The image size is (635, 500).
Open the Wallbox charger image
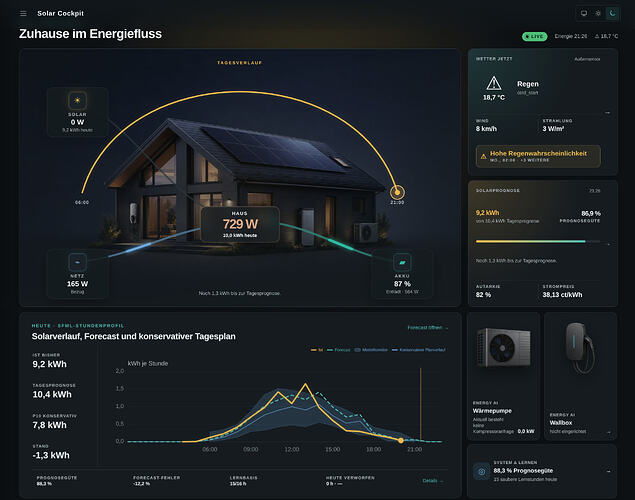tap(580, 348)
